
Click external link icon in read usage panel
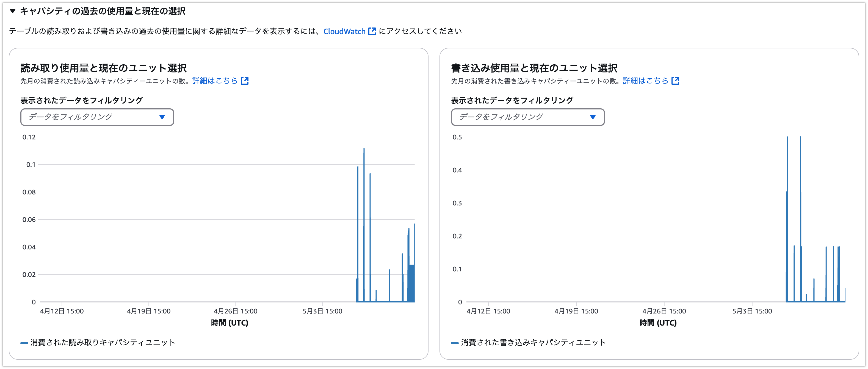(245, 81)
